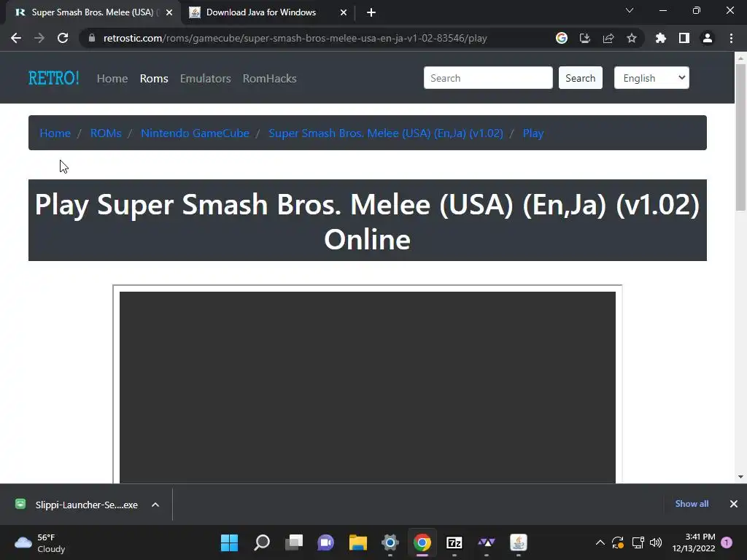This screenshot has height=560, width=747.
Task: Open the Chrome profile avatar
Action: [x=708, y=38]
